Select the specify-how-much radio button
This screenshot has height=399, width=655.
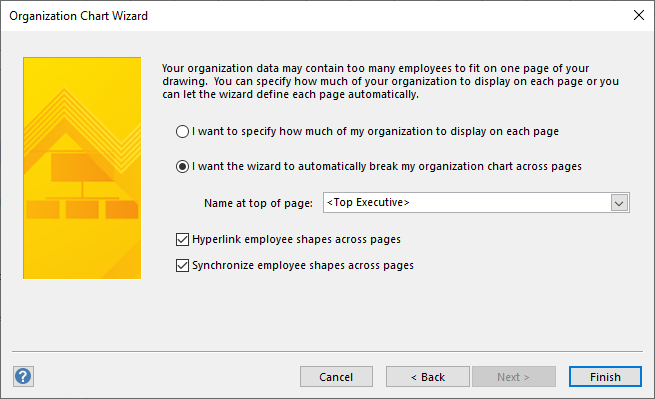(182, 132)
